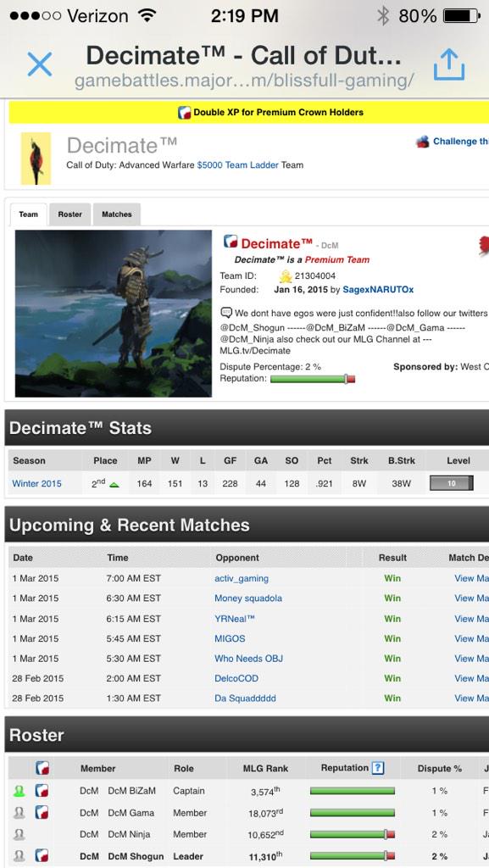Click the gold crown icon by Team ID
The image size is (489, 868).
pyautogui.click(x=286, y=275)
